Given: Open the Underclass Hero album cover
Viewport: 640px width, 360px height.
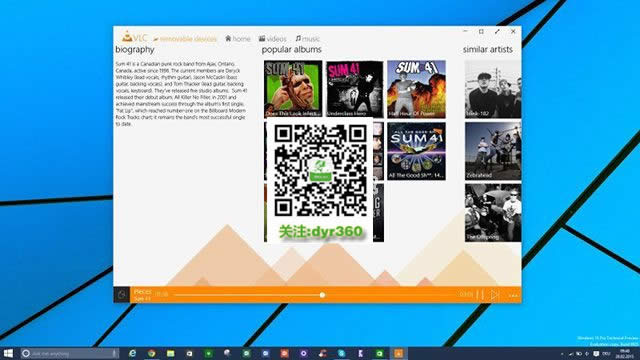Looking at the screenshot, I should point(355,89).
